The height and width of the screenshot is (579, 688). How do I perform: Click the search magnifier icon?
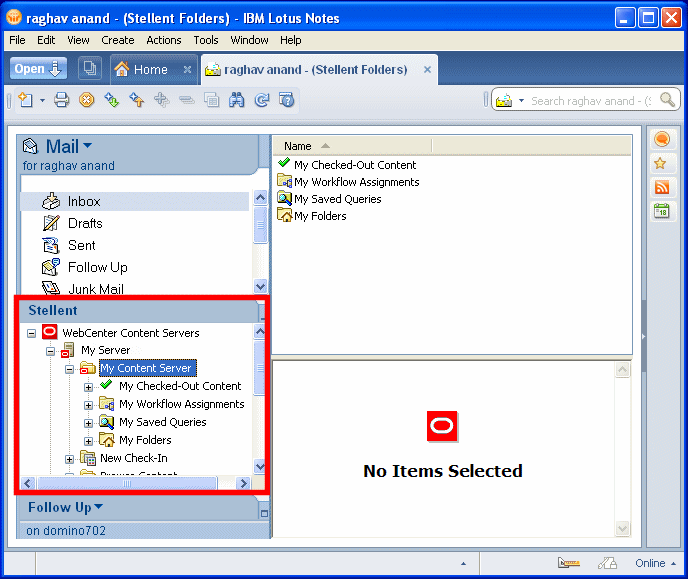pos(667,100)
